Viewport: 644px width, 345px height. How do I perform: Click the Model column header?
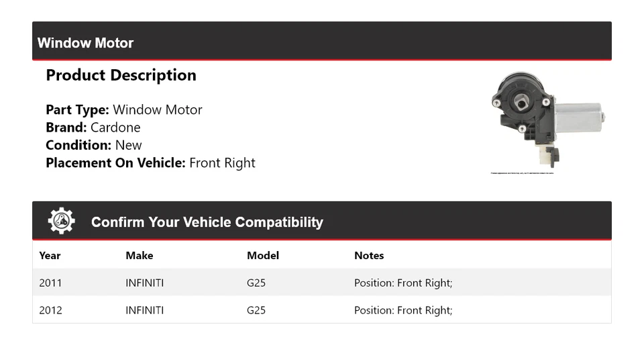click(x=262, y=256)
